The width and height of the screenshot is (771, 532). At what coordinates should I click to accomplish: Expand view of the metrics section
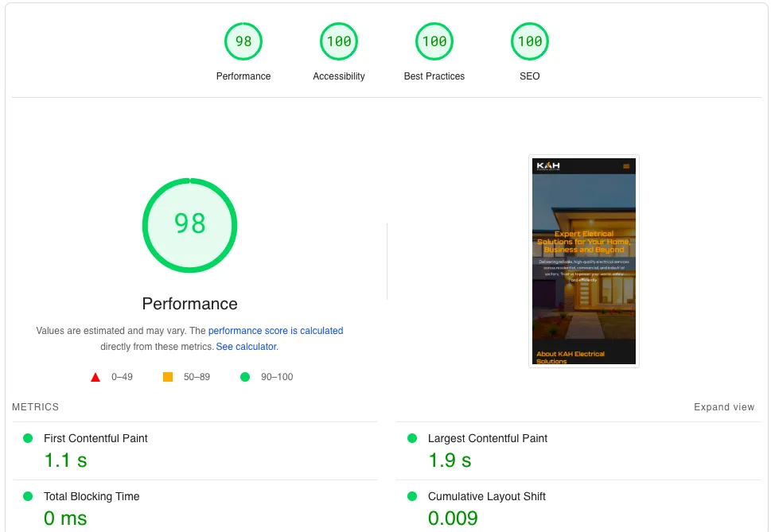point(723,407)
